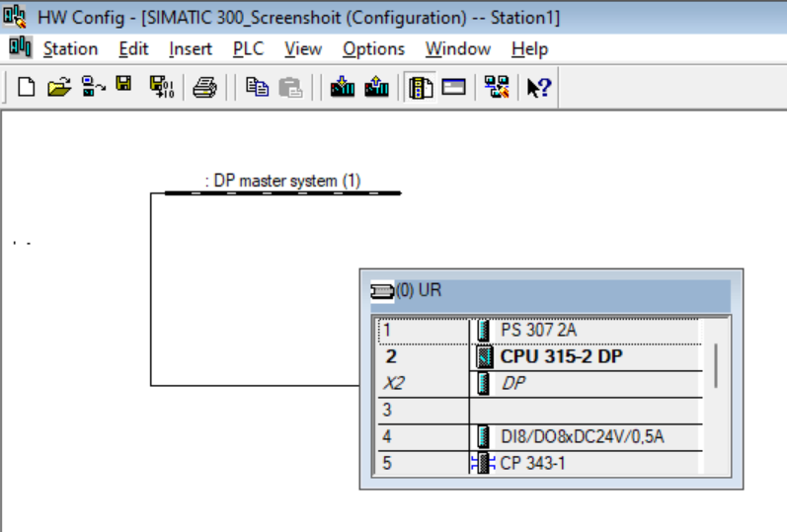Click the Open ONLINE toolbar icon
Image resolution: width=787 pixels, height=532 pixels.
click(94, 86)
